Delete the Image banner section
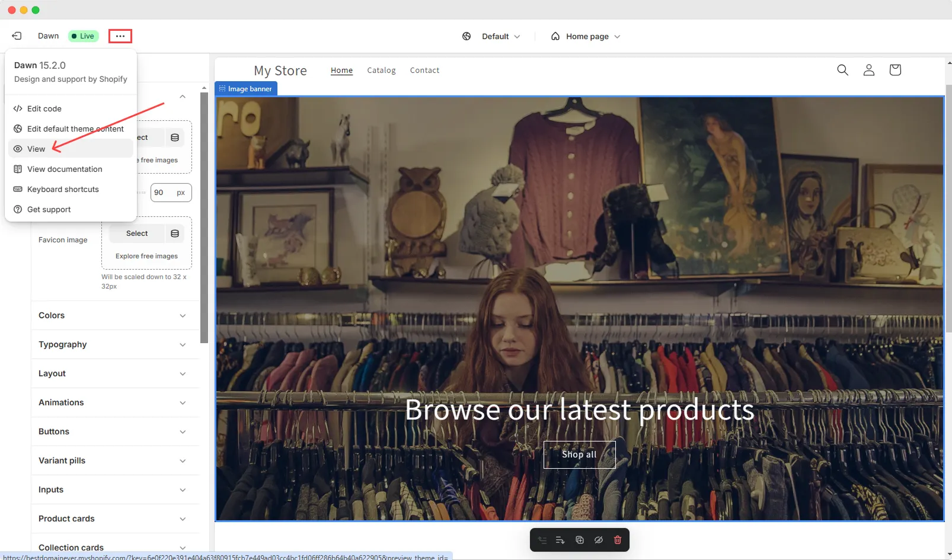This screenshot has height=560, width=952. [x=617, y=540]
